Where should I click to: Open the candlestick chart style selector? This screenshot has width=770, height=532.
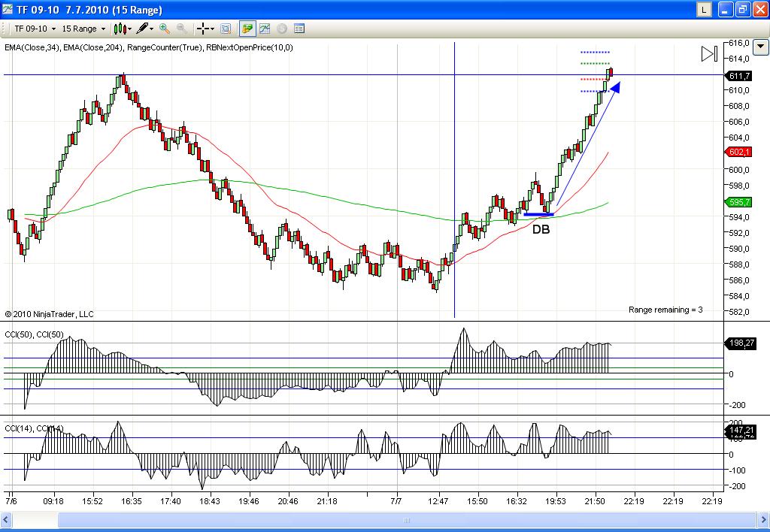(x=122, y=29)
